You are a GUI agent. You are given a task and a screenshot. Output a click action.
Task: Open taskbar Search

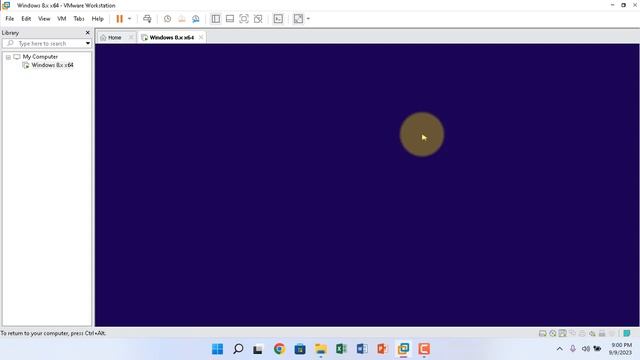pyautogui.click(x=238, y=349)
